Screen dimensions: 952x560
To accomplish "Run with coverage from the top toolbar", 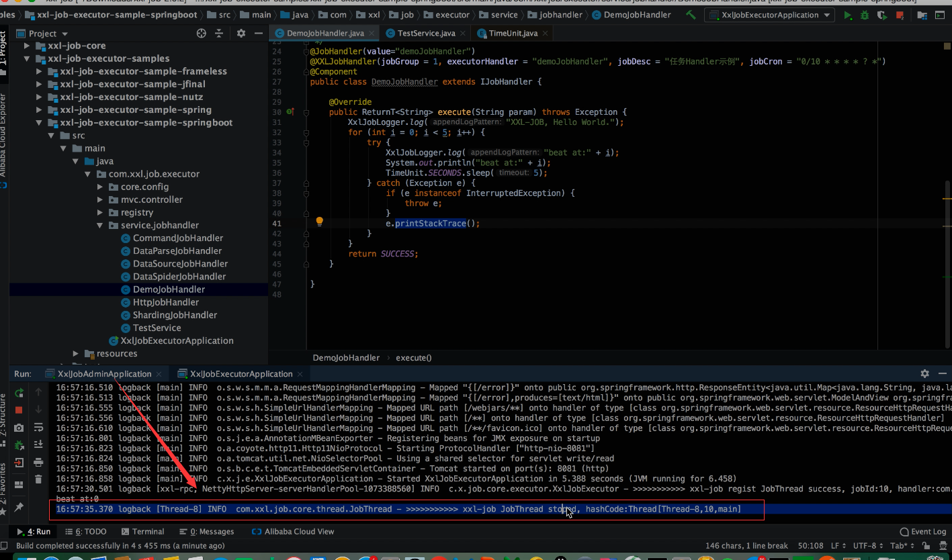I will pos(881,15).
